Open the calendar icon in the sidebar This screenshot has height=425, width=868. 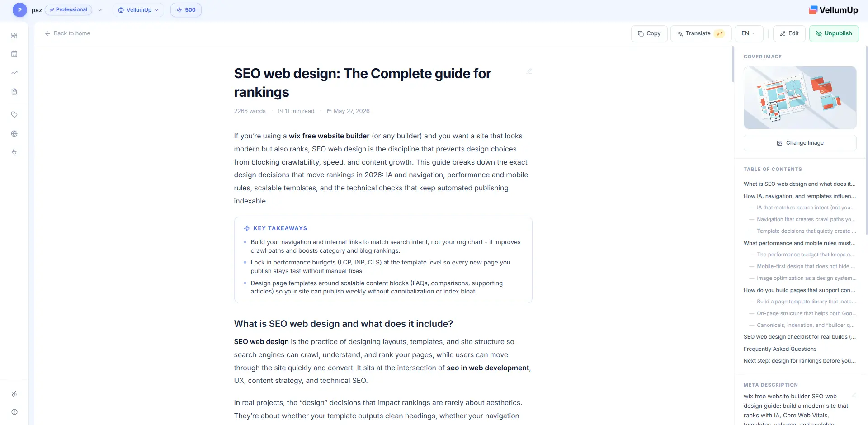pyautogui.click(x=14, y=54)
